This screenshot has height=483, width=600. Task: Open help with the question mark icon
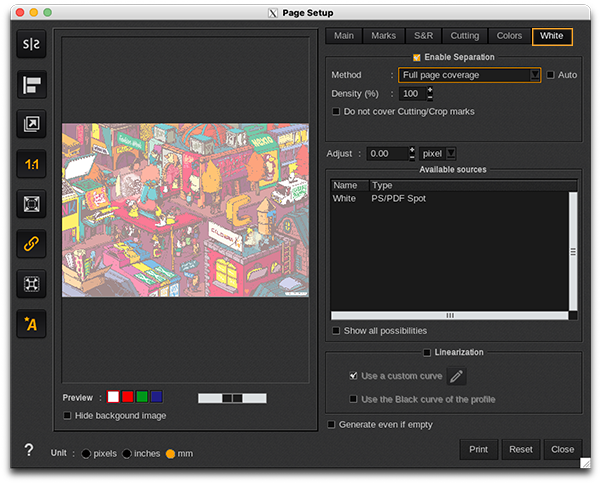pos(29,451)
